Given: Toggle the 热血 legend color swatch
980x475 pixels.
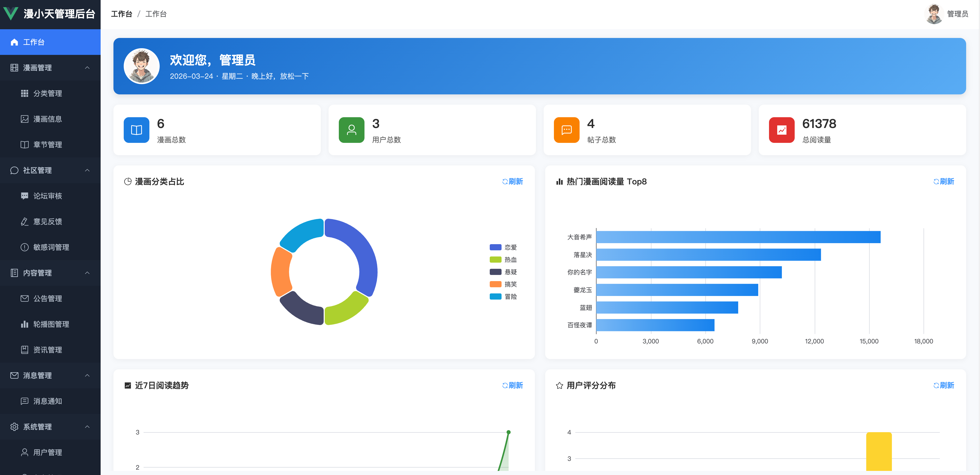Looking at the screenshot, I should tap(495, 260).
